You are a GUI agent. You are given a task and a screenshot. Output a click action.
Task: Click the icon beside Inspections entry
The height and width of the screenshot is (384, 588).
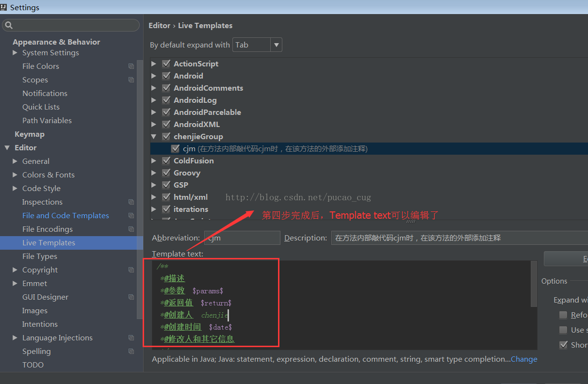pyautogui.click(x=131, y=202)
